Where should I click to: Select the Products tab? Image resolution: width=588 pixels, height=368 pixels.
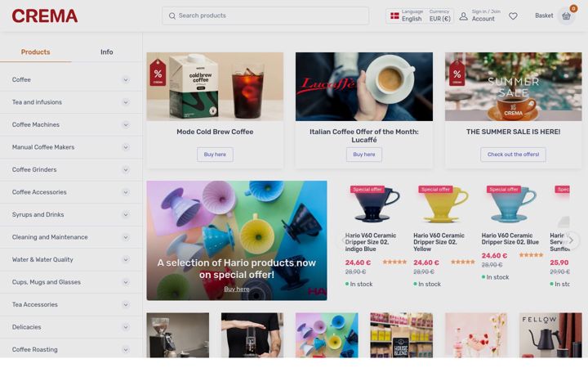36,52
